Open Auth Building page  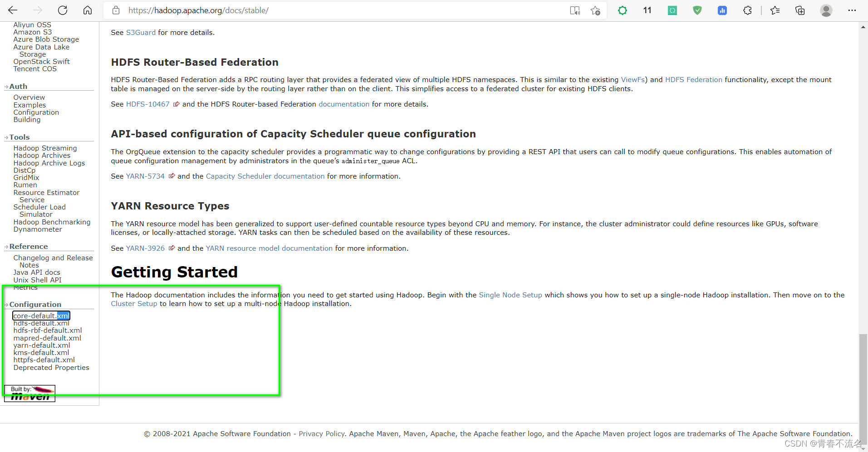[x=27, y=120]
